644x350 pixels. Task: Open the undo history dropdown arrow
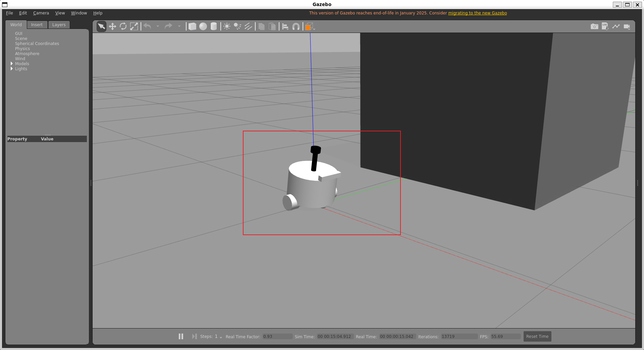coord(158,26)
